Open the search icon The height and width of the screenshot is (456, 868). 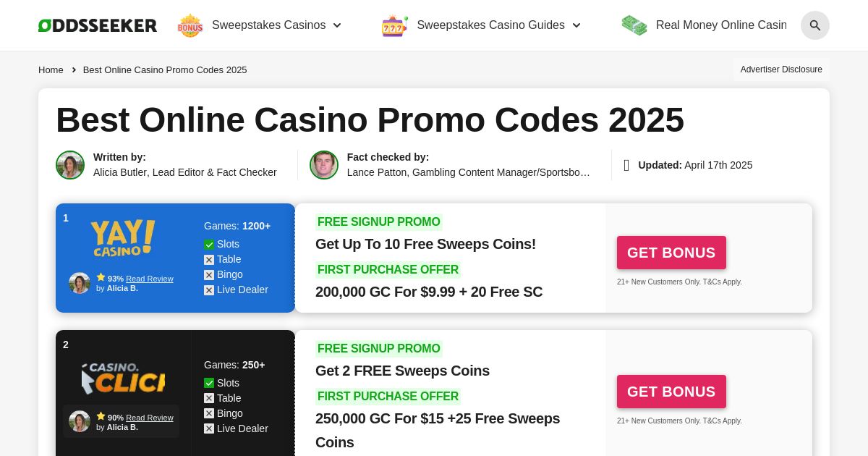pyautogui.click(x=814, y=25)
